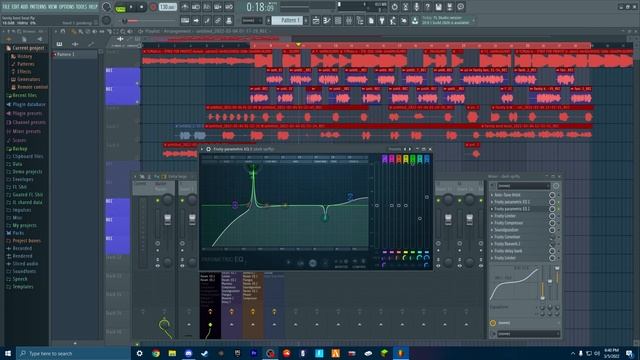Image resolution: width=640 pixels, height=360 pixels.
Task: Open the Mixer view icon
Action: (349, 20)
